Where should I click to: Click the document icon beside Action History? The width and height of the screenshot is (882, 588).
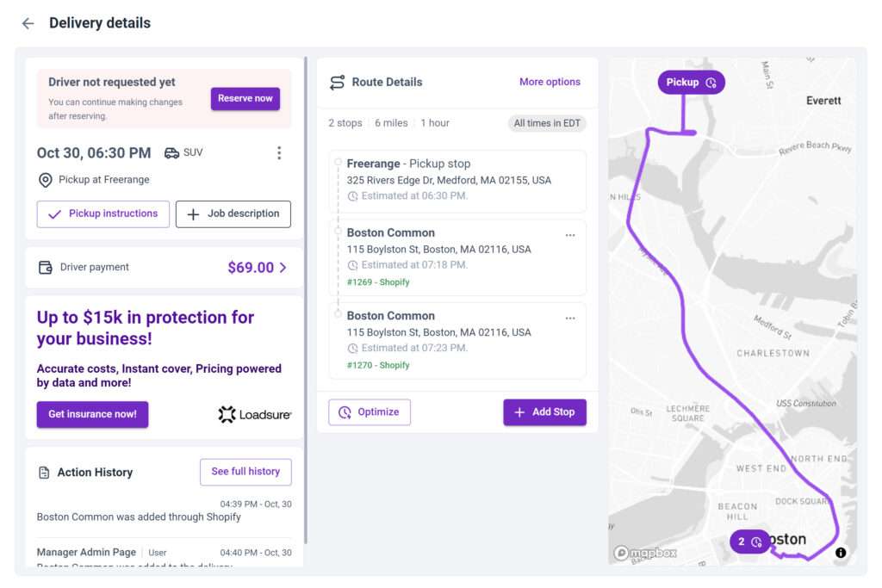(x=44, y=472)
